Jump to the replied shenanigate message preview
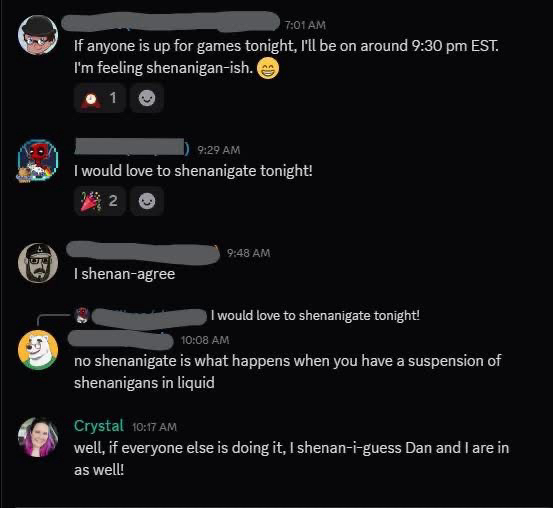The height and width of the screenshot is (508, 553). click(x=315, y=315)
